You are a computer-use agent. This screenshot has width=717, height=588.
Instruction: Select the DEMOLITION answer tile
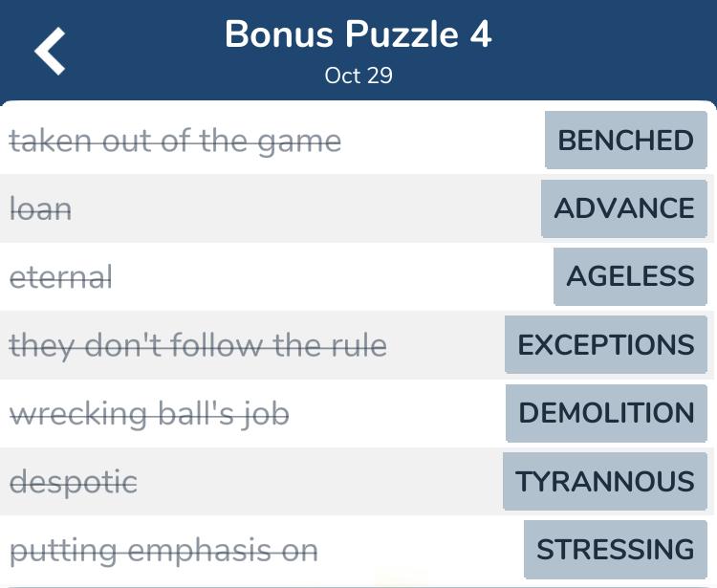point(606,413)
